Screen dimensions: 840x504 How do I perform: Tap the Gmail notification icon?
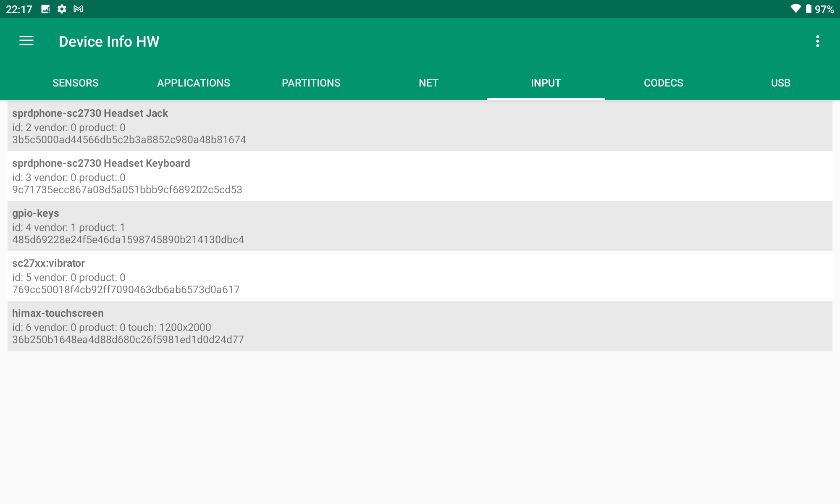pyautogui.click(x=78, y=9)
